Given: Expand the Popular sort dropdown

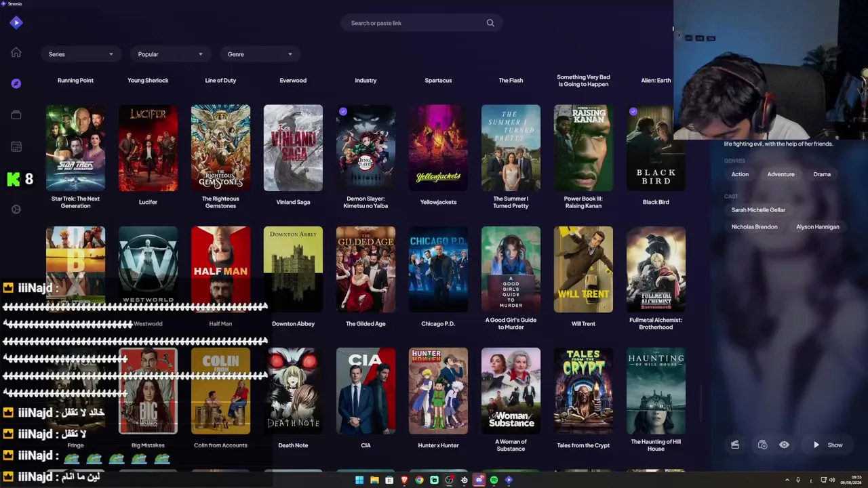Looking at the screenshot, I should [x=170, y=54].
